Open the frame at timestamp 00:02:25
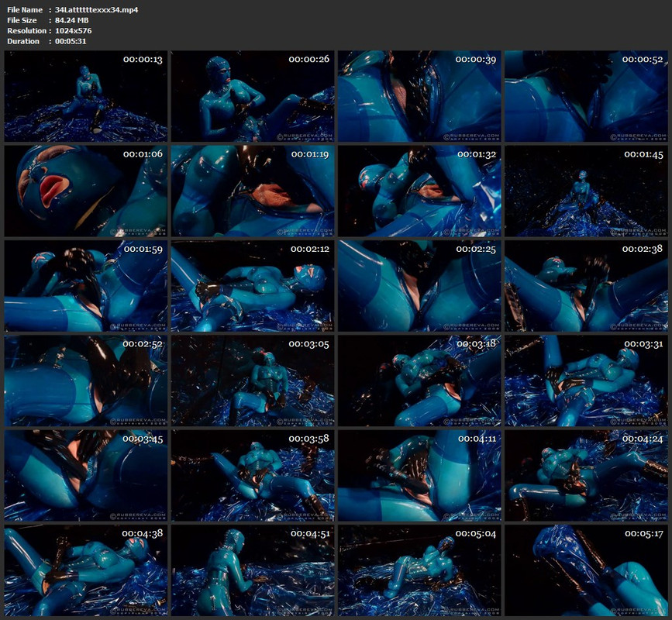The height and width of the screenshot is (620, 672). pyautogui.click(x=419, y=286)
